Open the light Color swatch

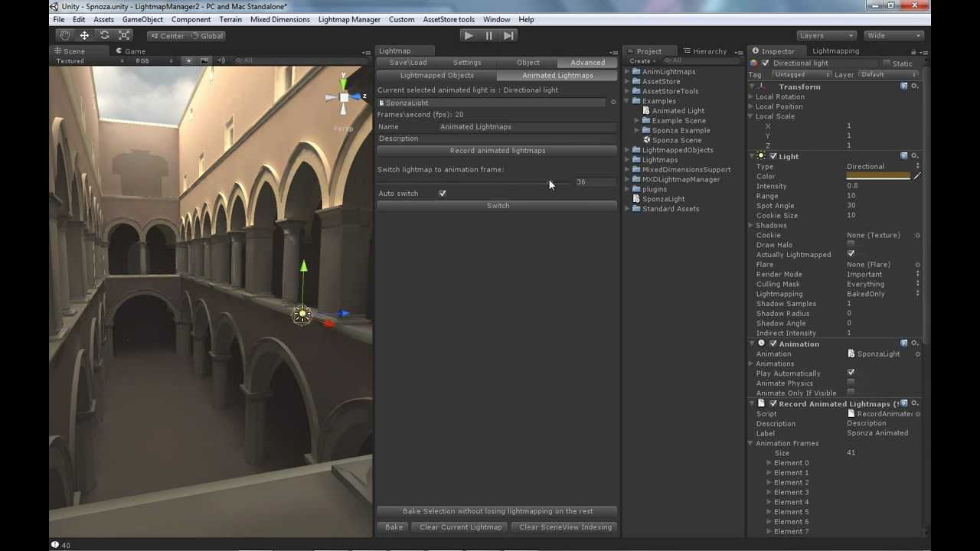point(879,176)
